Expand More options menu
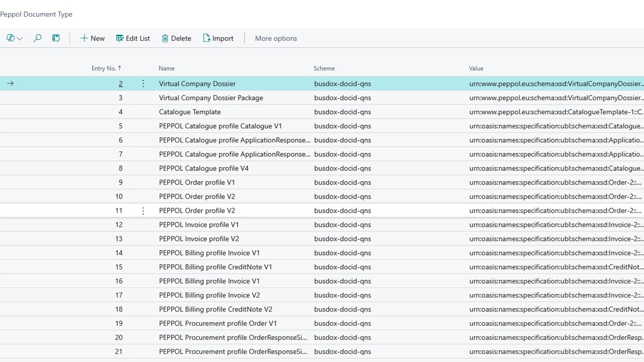Viewport: 644px width, 362px height. 276,38
